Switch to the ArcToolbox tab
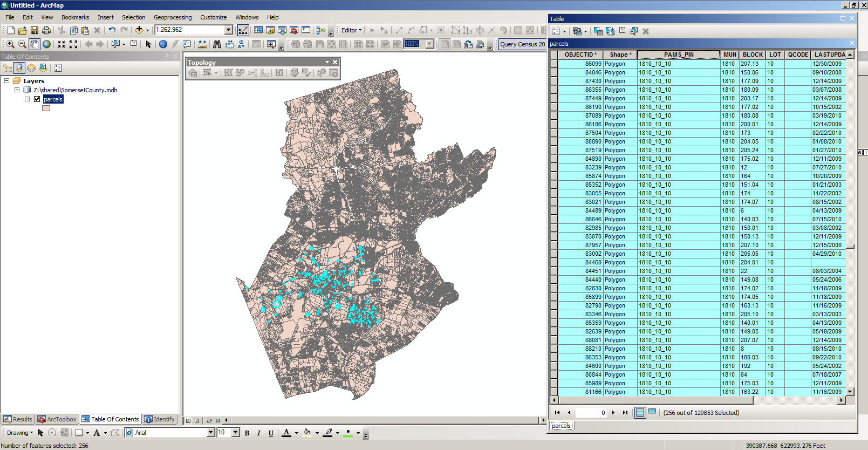This screenshot has height=450, width=868. coord(57,419)
